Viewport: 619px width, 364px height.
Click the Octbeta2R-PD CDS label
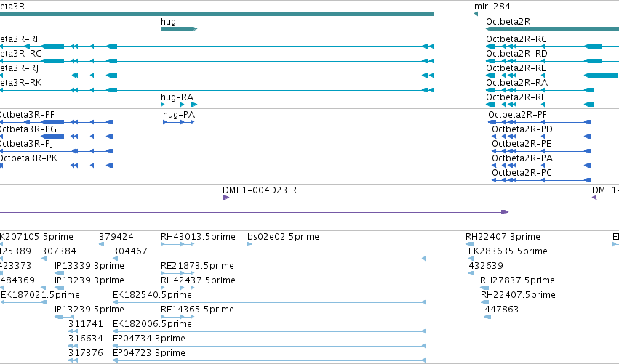coord(522,129)
